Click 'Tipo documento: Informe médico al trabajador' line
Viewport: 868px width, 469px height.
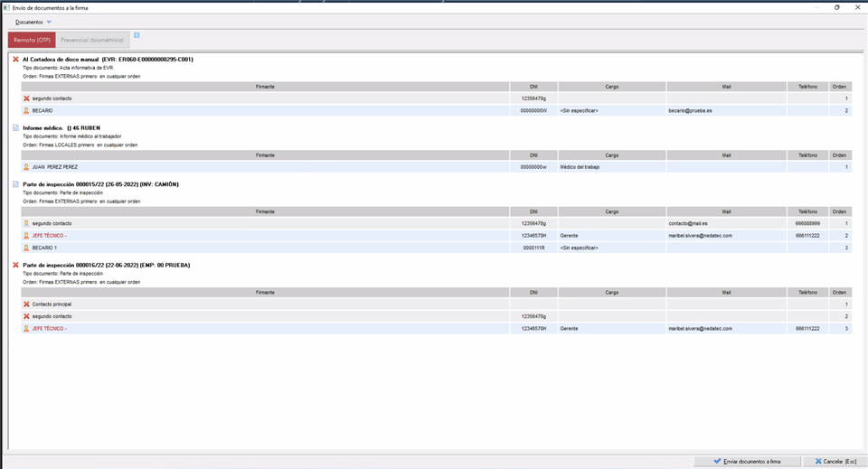point(72,136)
